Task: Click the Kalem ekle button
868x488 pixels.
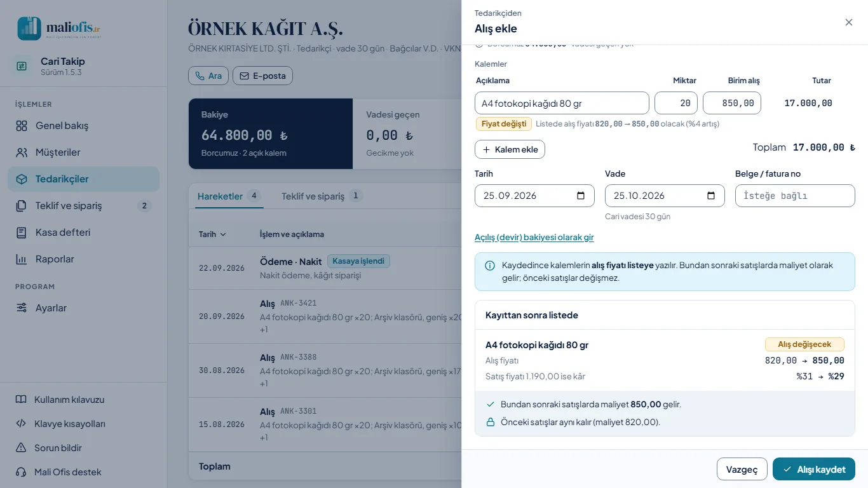Action: (x=510, y=149)
